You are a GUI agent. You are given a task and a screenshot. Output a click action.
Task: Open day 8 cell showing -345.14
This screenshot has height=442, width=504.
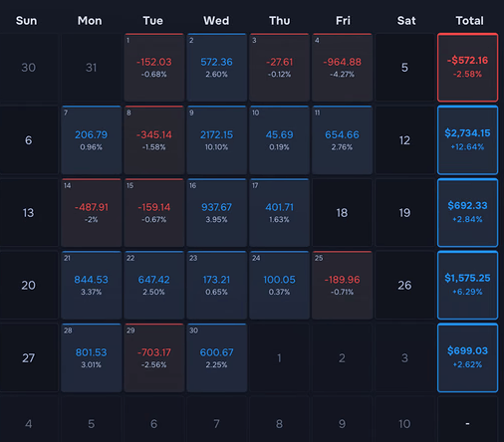coord(154,140)
